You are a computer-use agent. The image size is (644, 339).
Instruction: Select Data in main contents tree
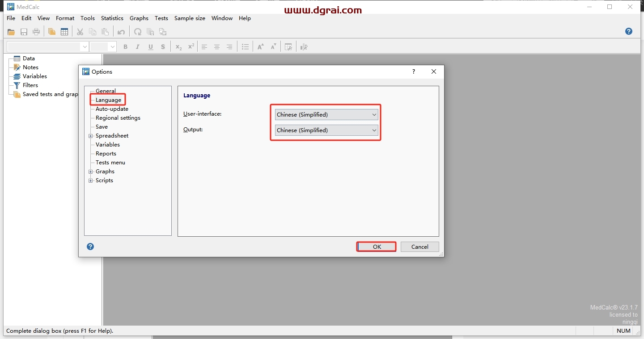[x=29, y=59]
